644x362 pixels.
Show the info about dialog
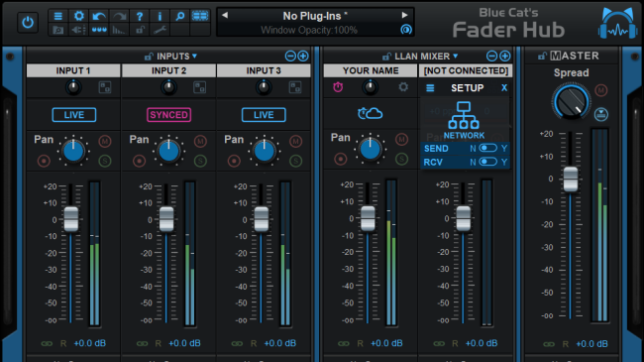point(160,16)
